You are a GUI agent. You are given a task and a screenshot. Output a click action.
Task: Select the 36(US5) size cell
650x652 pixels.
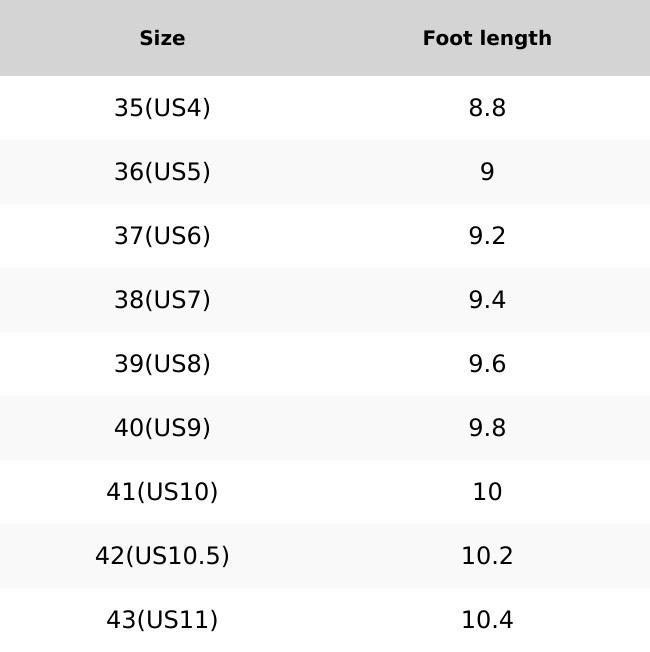[x=162, y=172]
